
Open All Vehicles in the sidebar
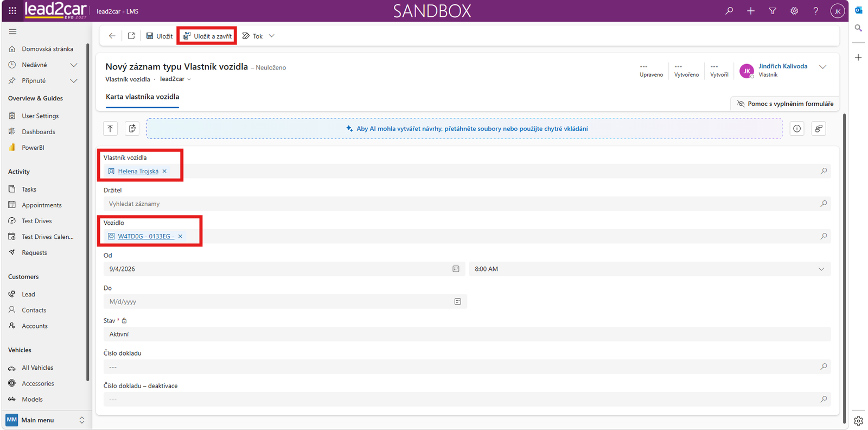click(37, 368)
